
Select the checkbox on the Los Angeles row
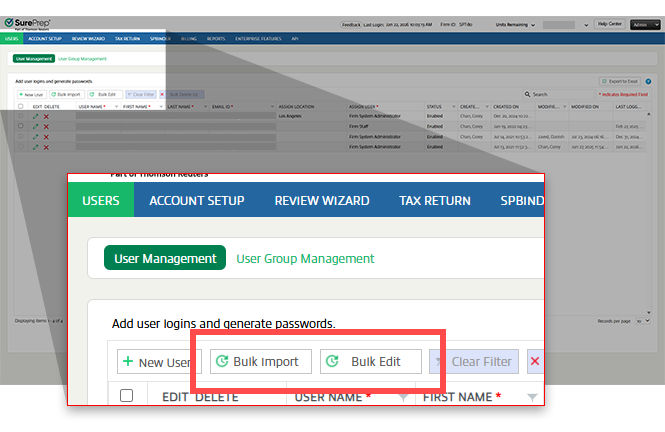(x=20, y=116)
